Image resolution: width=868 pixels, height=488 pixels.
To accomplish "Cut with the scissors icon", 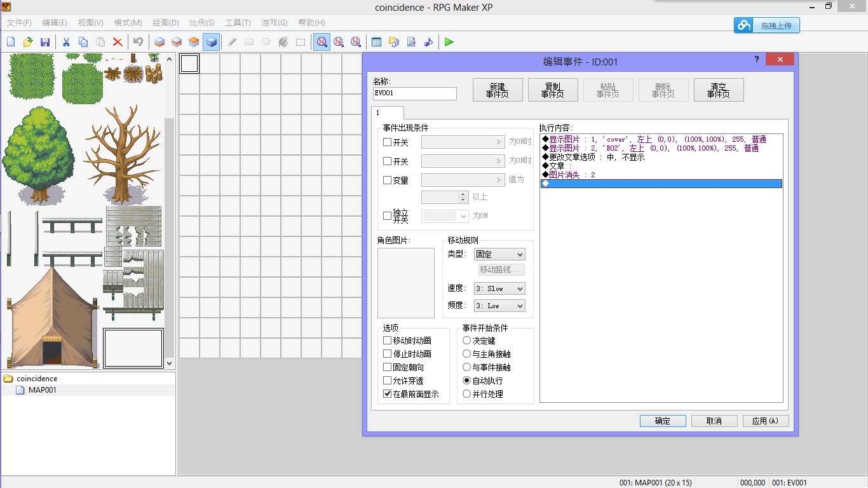I will click(66, 42).
